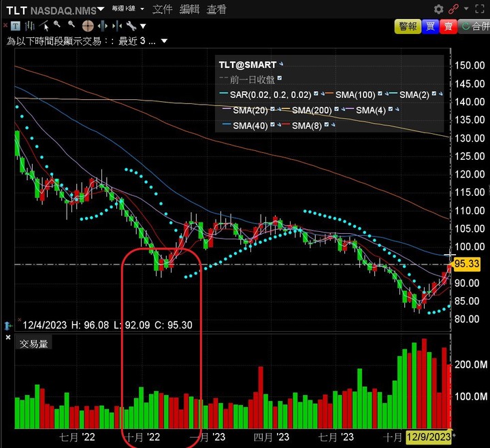The width and height of the screenshot is (490, 448).
Task: Click the compress horizontal spacing icon
Action: point(117,26)
